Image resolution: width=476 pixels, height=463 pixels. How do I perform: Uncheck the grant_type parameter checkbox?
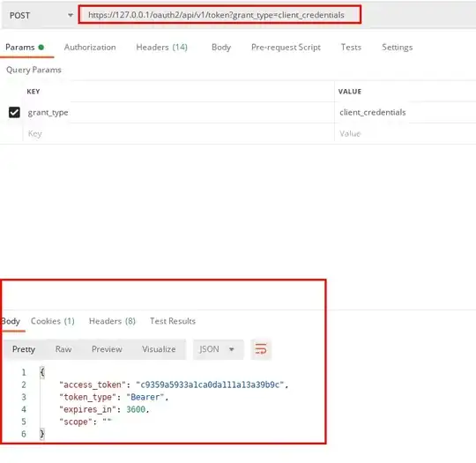coord(14,112)
